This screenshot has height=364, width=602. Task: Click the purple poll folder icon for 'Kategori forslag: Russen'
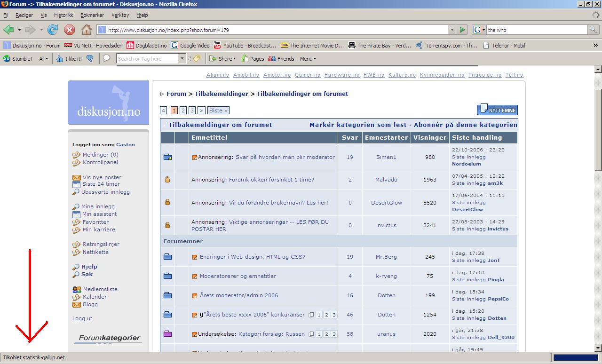(167, 334)
